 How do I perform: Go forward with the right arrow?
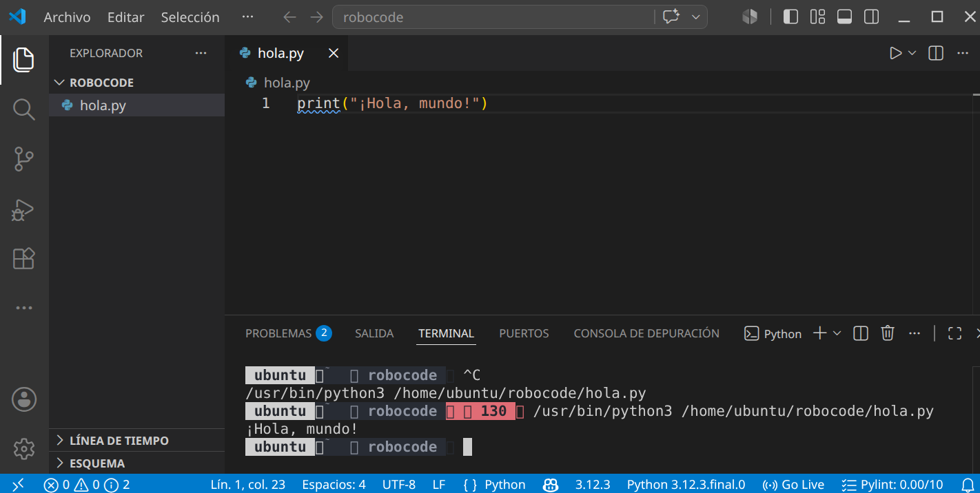317,17
